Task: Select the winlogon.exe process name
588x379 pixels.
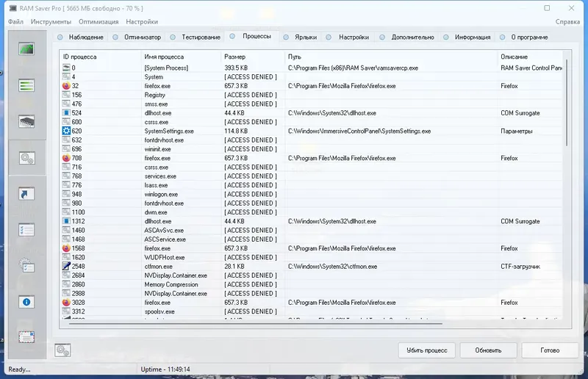Action: [x=161, y=194]
